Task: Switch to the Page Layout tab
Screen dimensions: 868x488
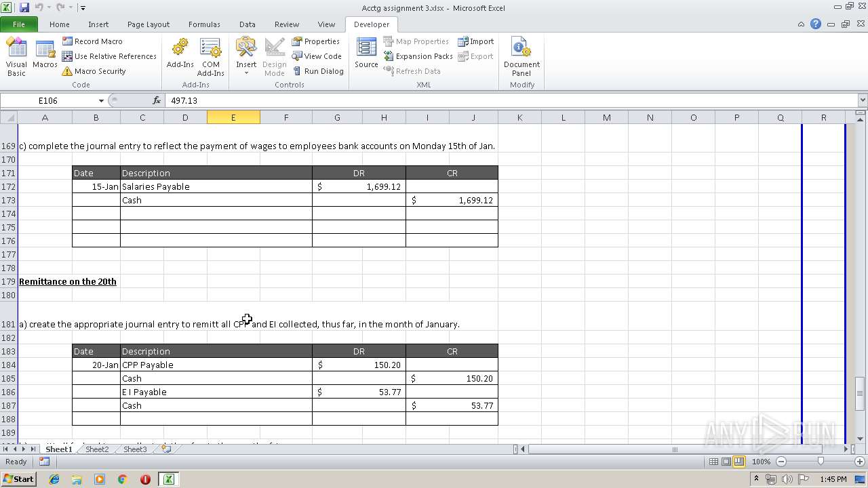Action: coord(149,24)
